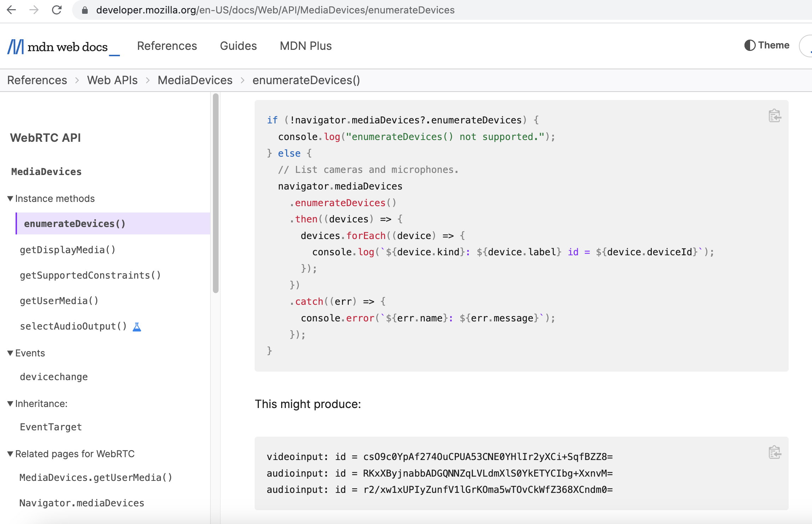The width and height of the screenshot is (812, 524).
Task: Click the URL address bar
Action: pyautogui.click(x=275, y=10)
